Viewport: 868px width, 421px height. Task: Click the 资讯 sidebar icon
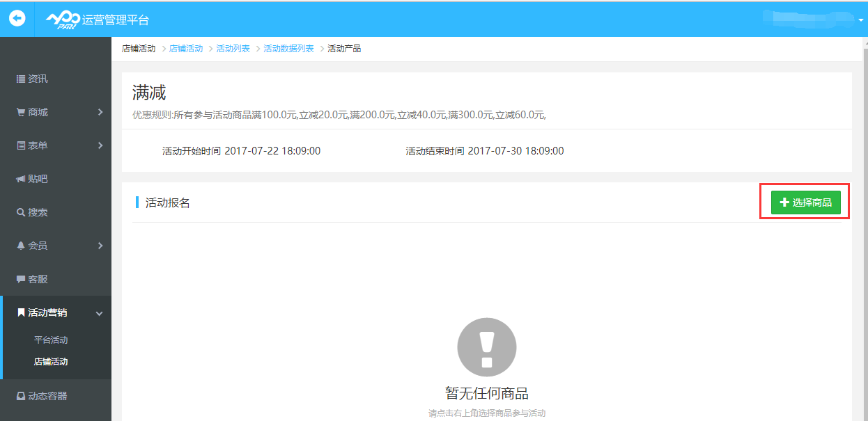tap(21, 79)
